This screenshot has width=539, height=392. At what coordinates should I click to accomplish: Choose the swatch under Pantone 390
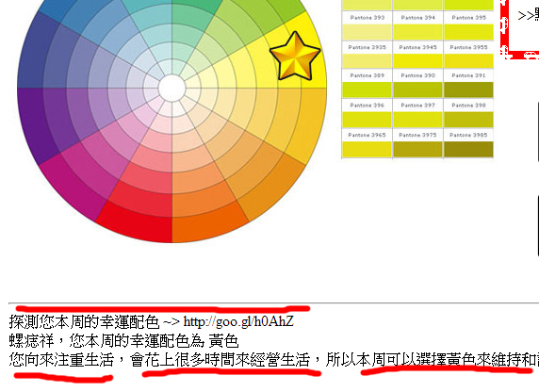417,90
